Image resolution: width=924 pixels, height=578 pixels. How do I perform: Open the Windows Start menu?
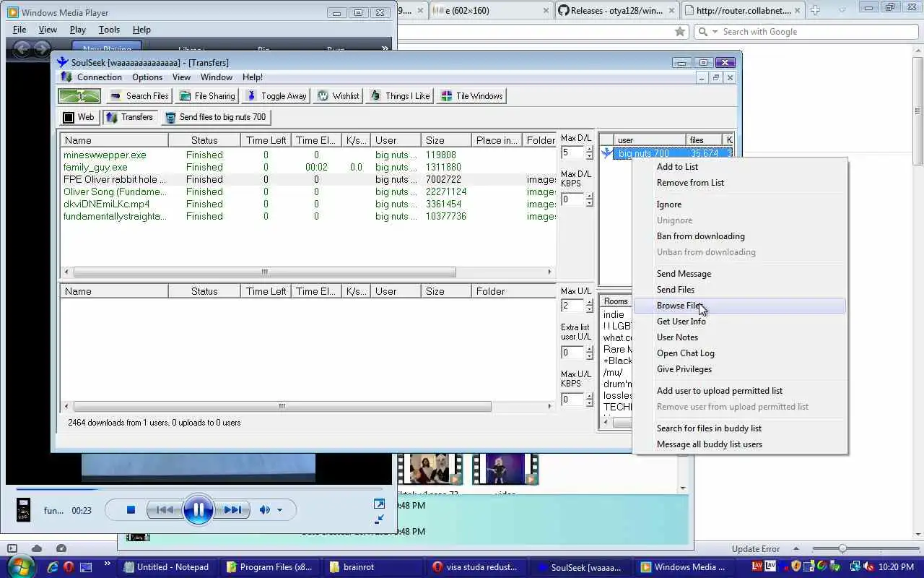tap(20, 566)
